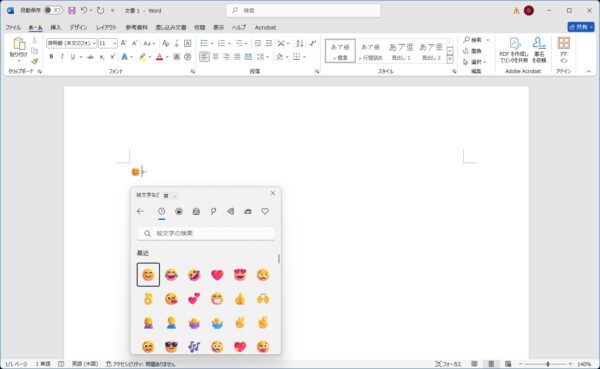Insert the red heart emoji
Image resolution: width=600 pixels, height=369 pixels.
(217, 275)
